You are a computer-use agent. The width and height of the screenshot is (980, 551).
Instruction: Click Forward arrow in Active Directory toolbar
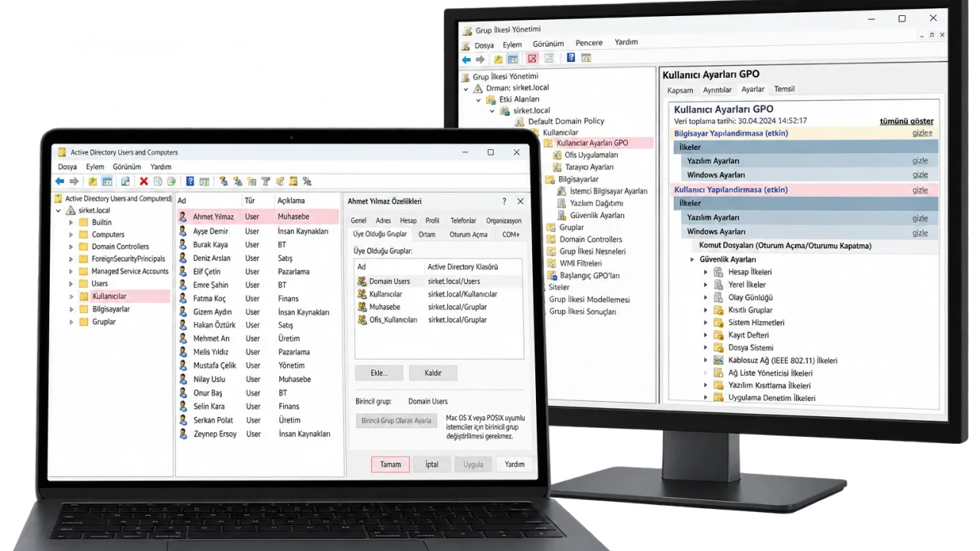[x=74, y=181]
